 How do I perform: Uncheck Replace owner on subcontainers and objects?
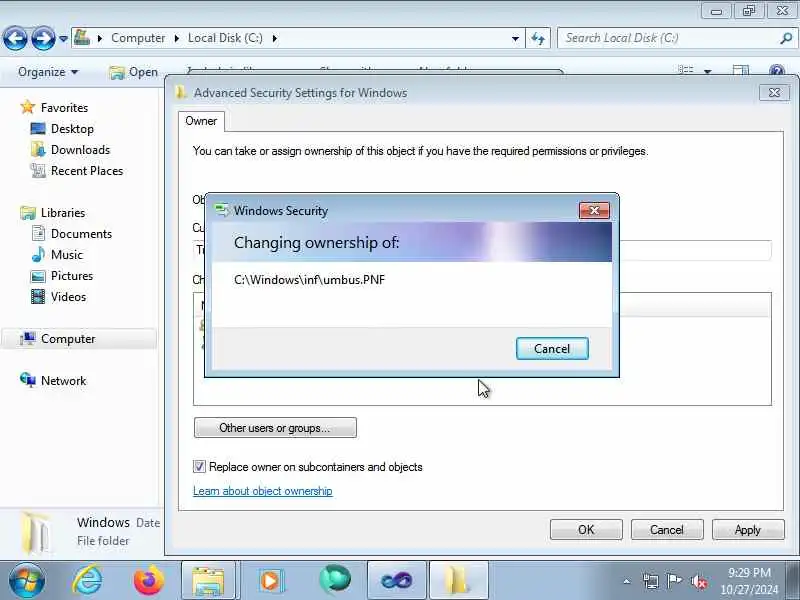coord(199,466)
